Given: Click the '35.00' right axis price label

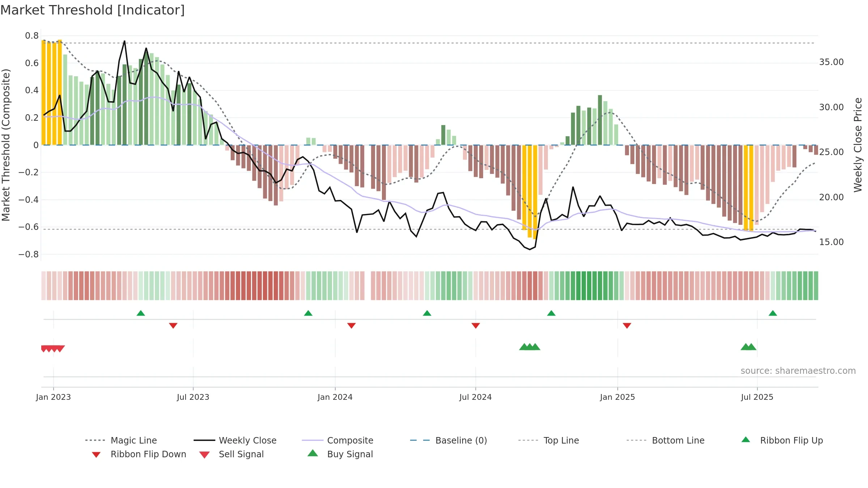Looking at the screenshot, I should click(831, 62).
